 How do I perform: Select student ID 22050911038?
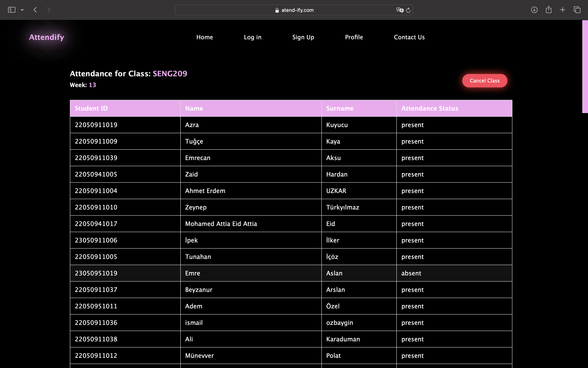point(96,339)
